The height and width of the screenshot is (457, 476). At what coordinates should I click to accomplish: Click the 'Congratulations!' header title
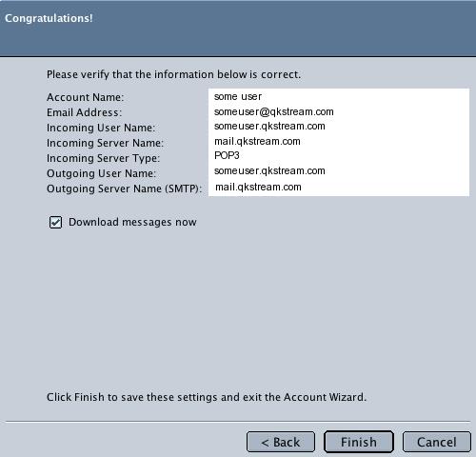pos(49,18)
